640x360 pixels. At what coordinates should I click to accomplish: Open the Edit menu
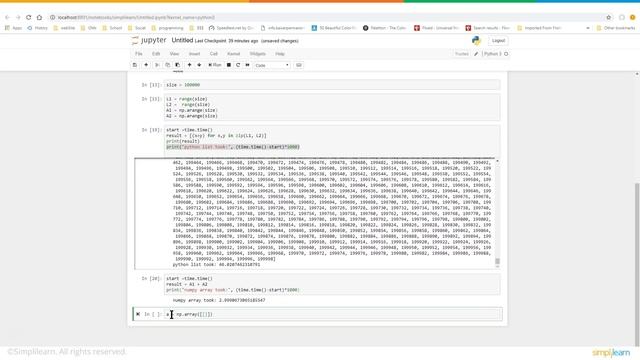coord(156,53)
